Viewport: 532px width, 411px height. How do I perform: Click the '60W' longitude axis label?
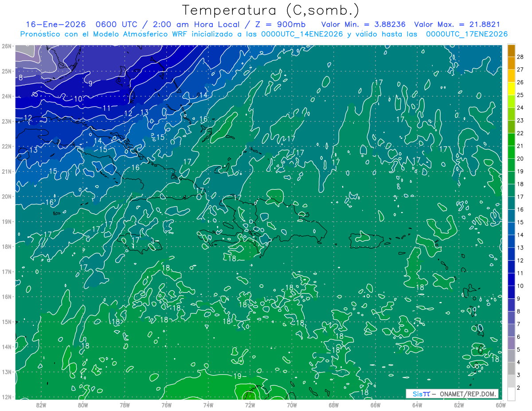[x=500, y=405]
